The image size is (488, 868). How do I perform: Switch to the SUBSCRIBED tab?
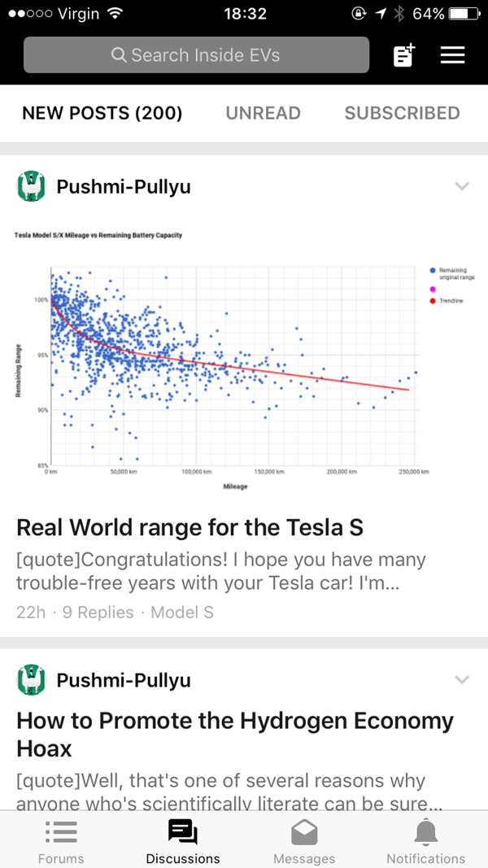403,113
